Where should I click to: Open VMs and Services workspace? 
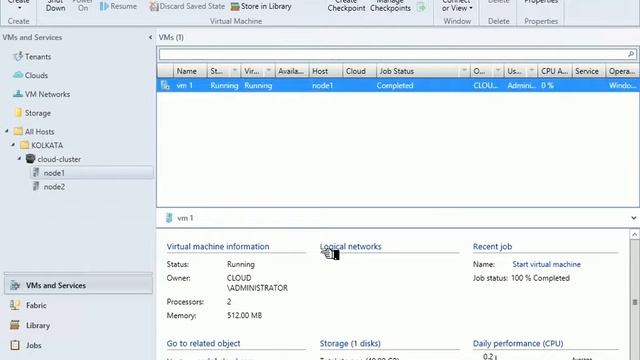point(78,285)
